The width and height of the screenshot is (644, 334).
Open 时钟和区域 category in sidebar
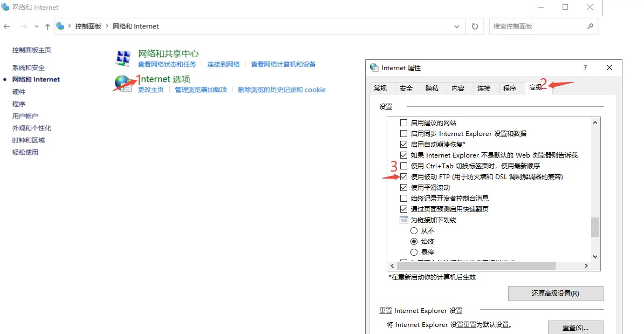tap(29, 140)
